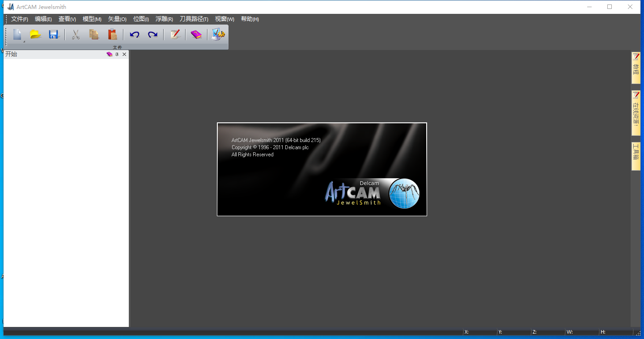This screenshot has height=339, width=644.
Task: Click the W: width status field
Action: coord(581,332)
